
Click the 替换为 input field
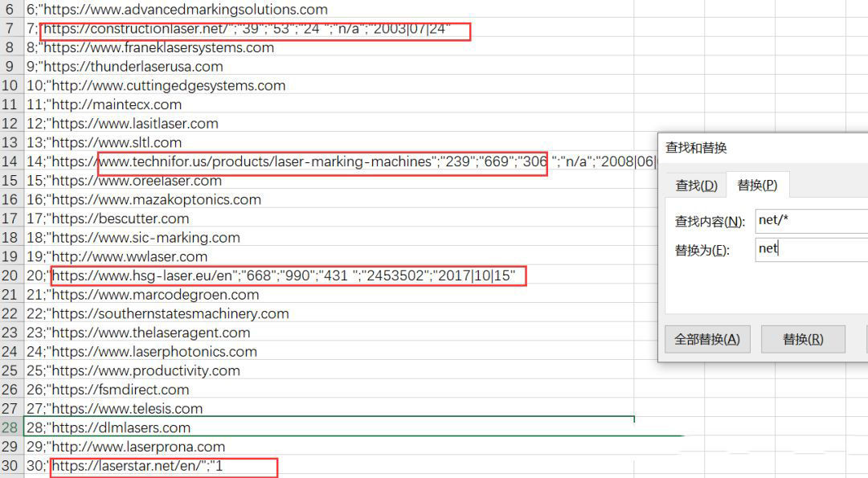point(812,249)
